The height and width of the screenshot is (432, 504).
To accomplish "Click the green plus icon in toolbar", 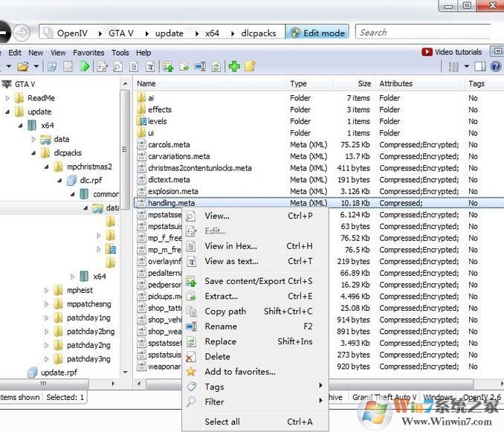I will tap(234, 67).
